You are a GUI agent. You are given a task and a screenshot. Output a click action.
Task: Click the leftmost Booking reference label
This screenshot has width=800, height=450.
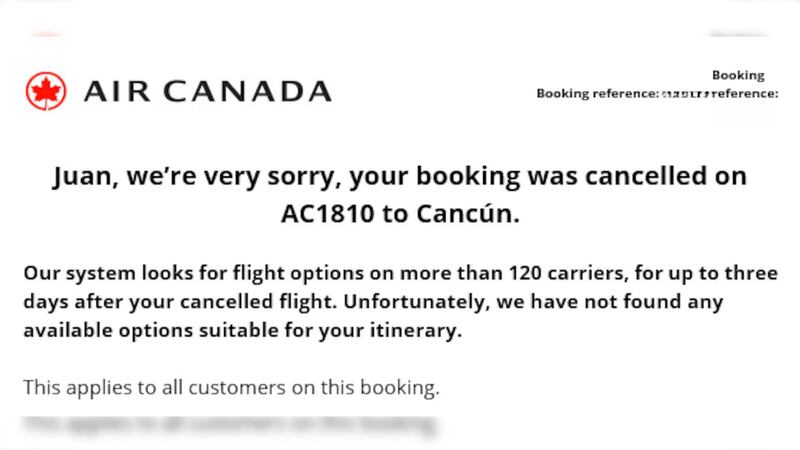596,94
